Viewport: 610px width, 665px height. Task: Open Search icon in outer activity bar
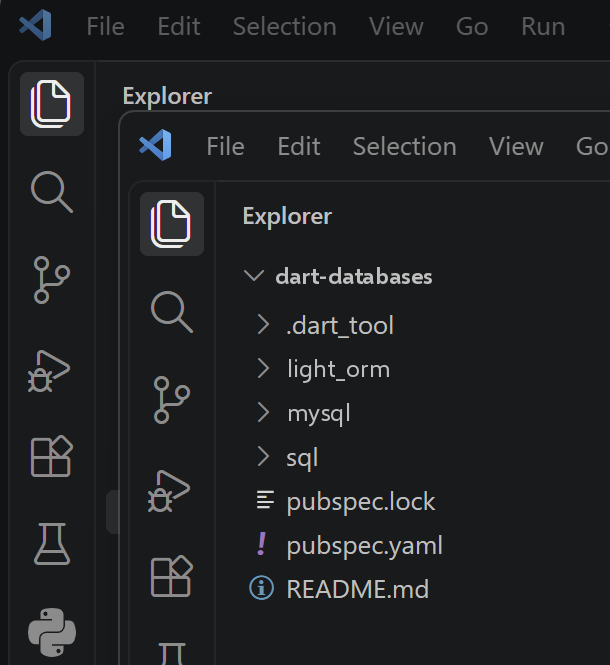[52, 192]
